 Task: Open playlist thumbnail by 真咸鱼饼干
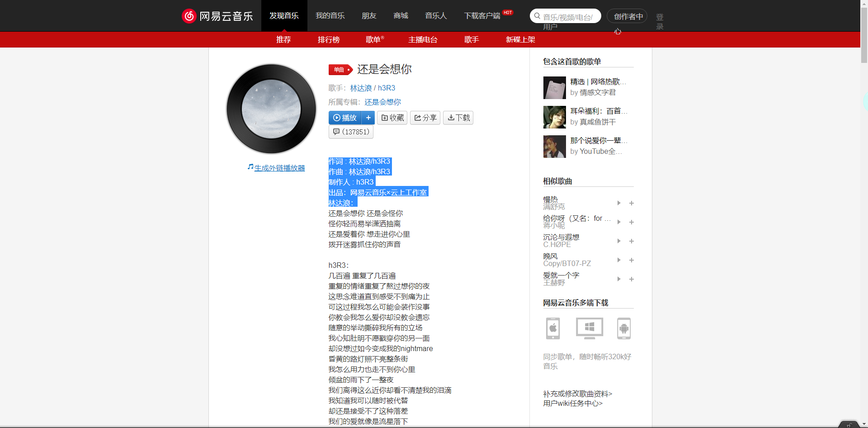tap(554, 117)
